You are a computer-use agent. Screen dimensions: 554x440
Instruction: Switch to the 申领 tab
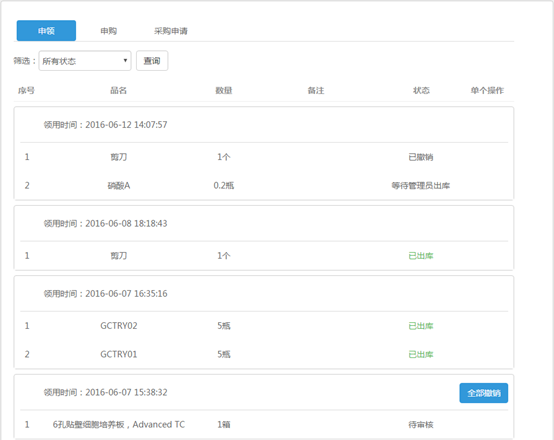tap(46, 31)
